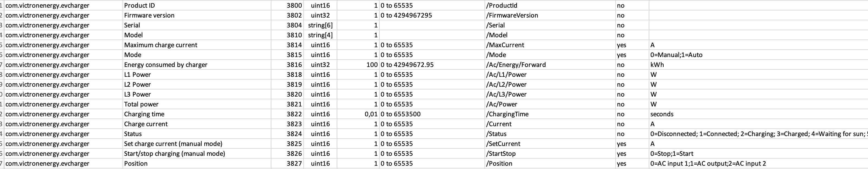
Task: Select the /Current path cell
Action: [550, 124]
